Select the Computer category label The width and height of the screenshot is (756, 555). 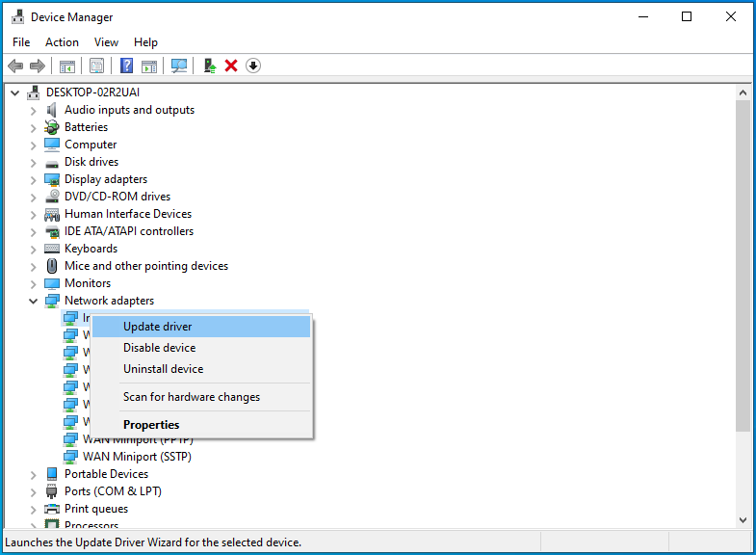(x=91, y=145)
